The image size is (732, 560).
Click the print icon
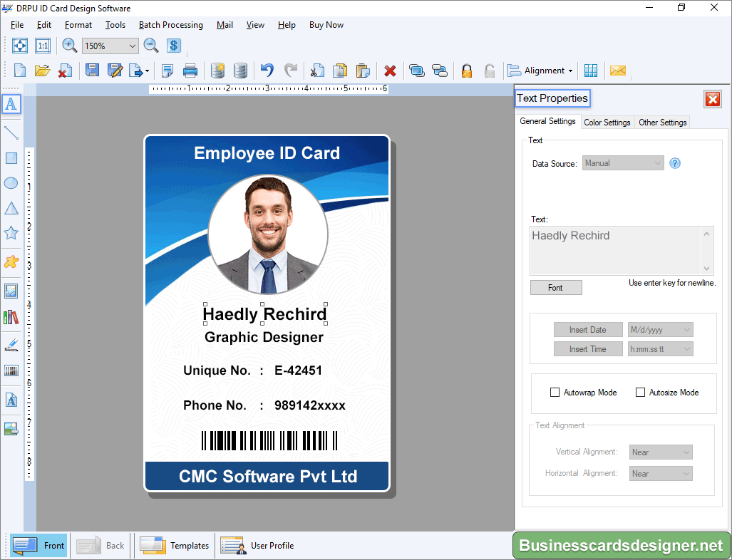tap(190, 71)
